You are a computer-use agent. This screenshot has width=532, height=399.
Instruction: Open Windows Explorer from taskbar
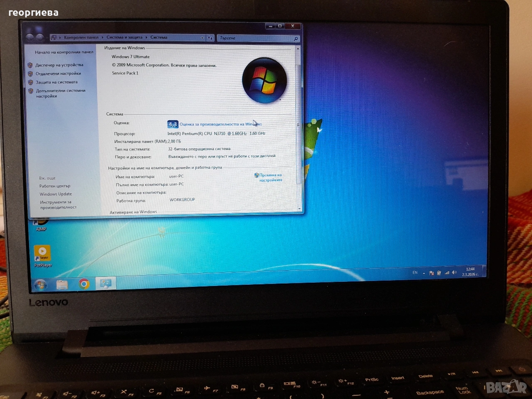62,285
